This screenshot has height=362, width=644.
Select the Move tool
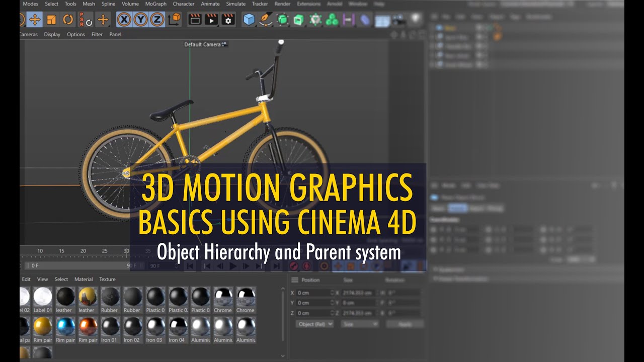[x=35, y=20]
